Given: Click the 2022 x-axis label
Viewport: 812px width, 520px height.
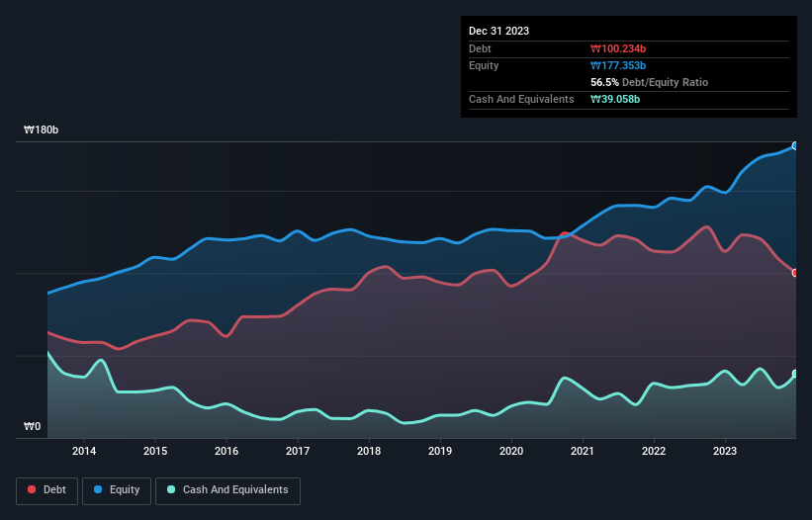Looking at the screenshot, I should (654, 451).
